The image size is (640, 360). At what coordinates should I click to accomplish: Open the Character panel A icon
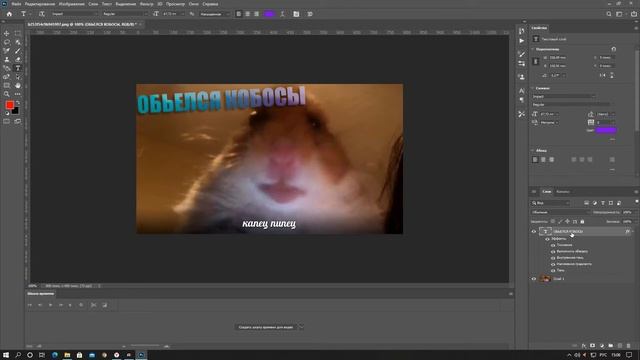point(522,91)
